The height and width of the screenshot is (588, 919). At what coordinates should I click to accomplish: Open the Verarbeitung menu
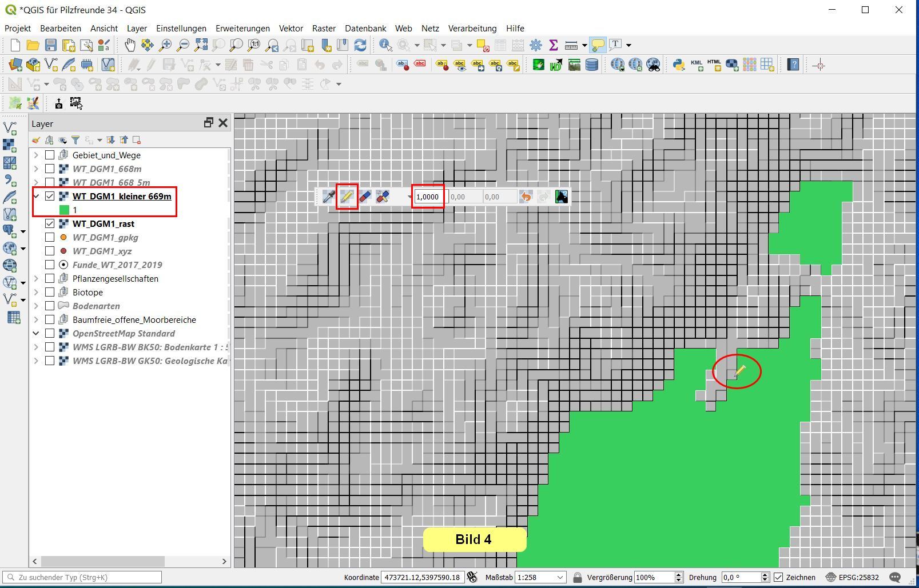[x=472, y=28]
